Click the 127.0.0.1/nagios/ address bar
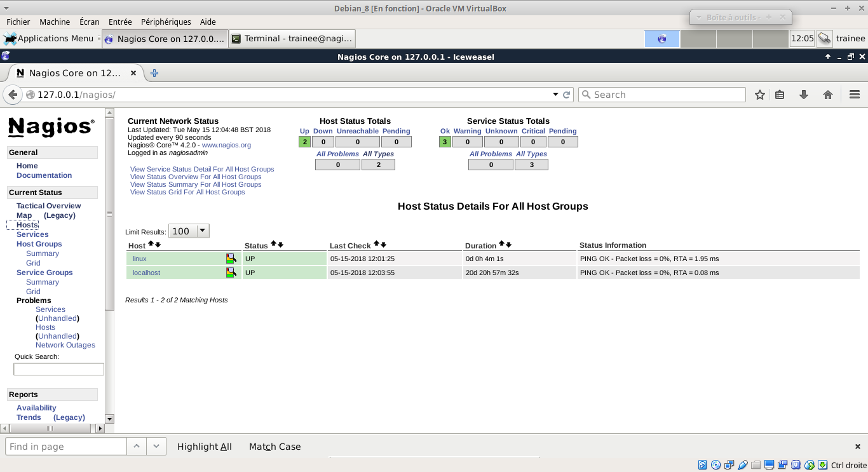This screenshot has height=472, width=868. (292, 95)
